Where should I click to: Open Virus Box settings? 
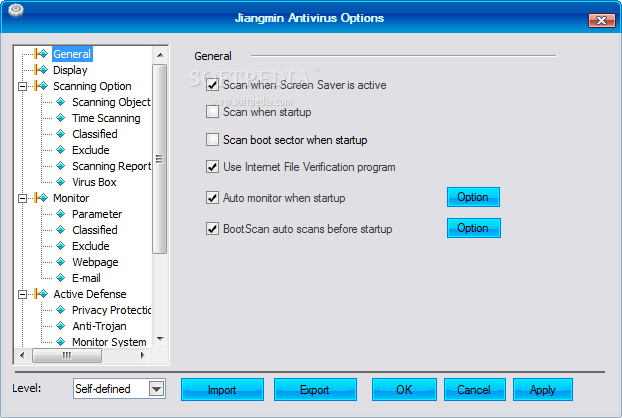[x=94, y=182]
